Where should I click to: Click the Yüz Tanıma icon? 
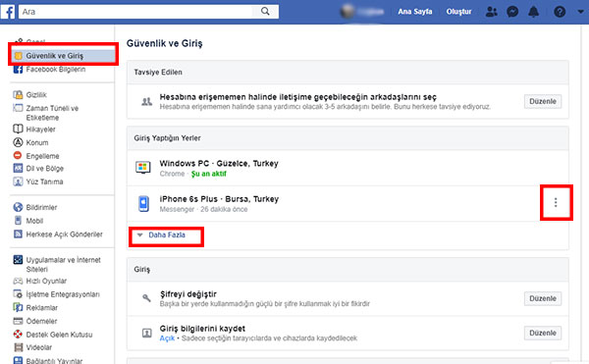[x=18, y=182]
